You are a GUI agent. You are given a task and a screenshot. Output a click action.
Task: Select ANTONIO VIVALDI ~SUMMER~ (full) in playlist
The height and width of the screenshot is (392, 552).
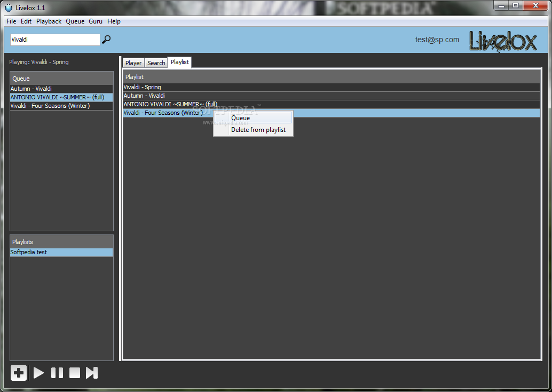coord(332,104)
